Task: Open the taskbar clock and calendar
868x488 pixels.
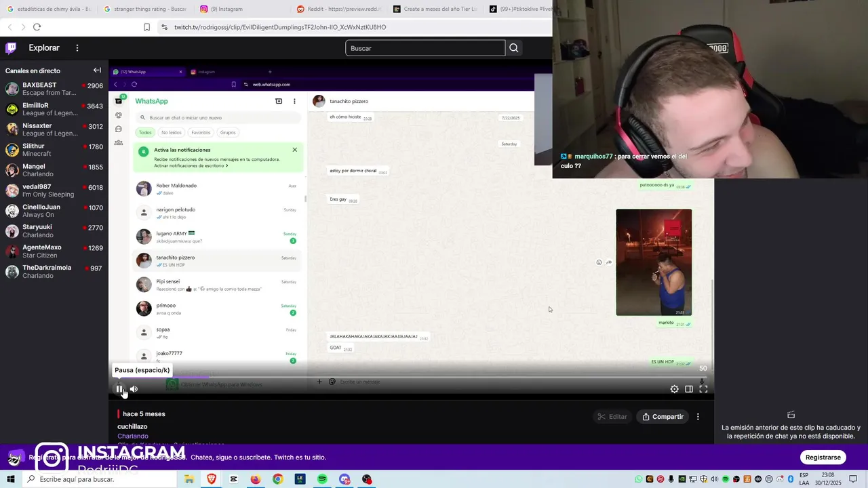Action: (x=829, y=479)
